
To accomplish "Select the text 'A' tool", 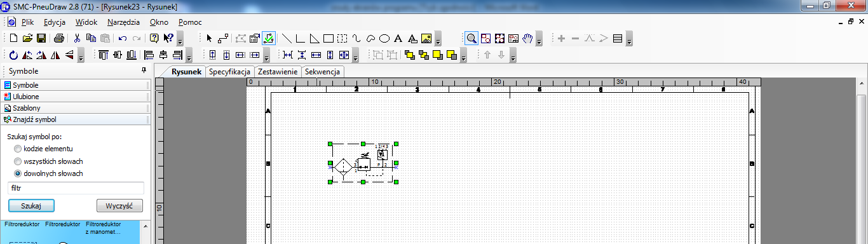I will (x=398, y=38).
